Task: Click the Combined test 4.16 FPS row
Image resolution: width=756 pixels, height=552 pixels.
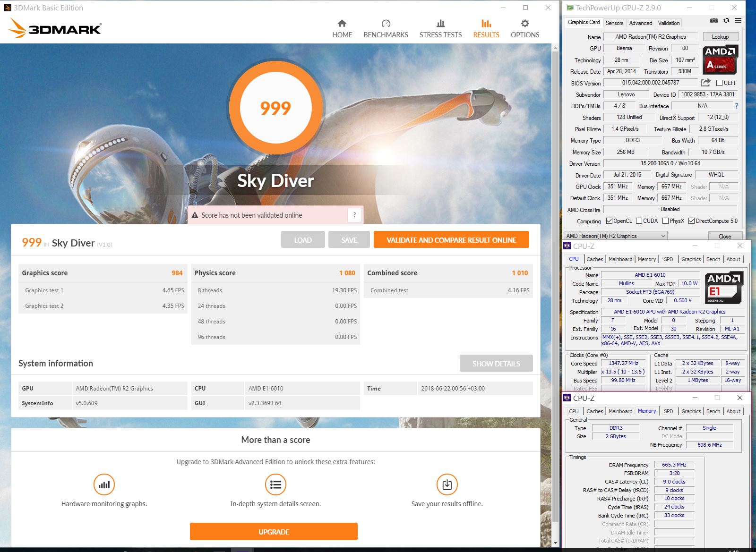Action: click(x=448, y=290)
